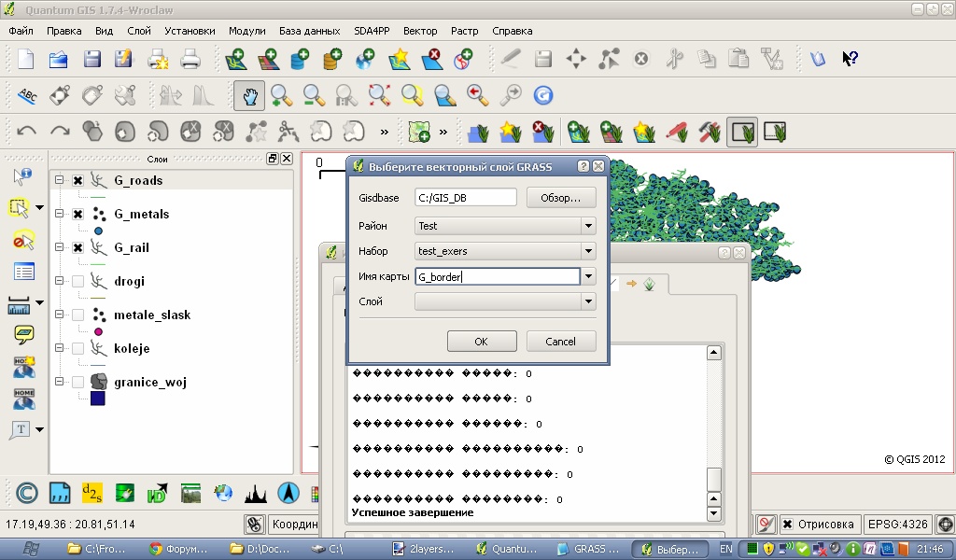Click the granice_woj dark blue color swatch
956x560 pixels.
(x=98, y=399)
